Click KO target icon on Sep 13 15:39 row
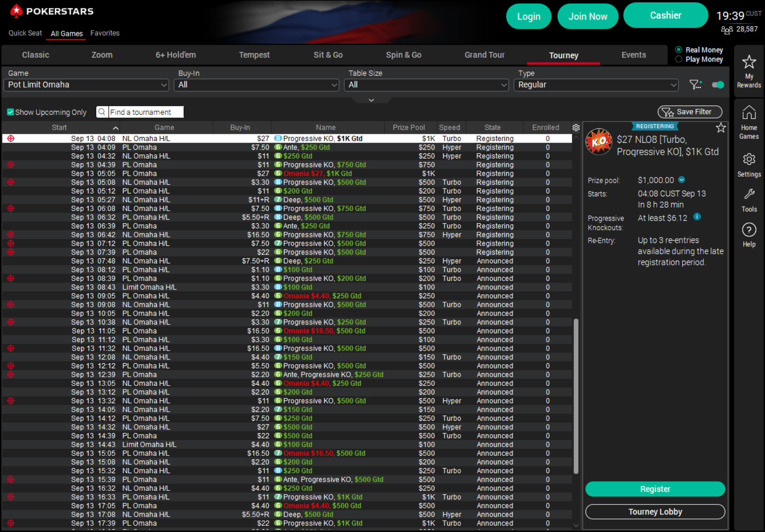The image size is (765, 532). pyautogui.click(x=11, y=479)
